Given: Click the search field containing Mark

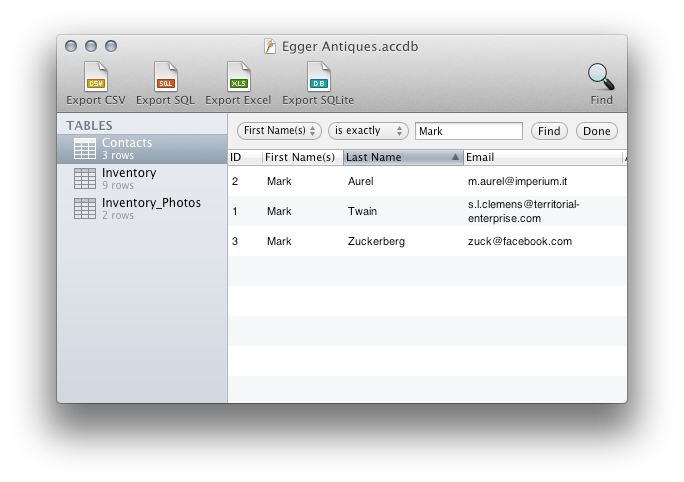Looking at the screenshot, I should pos(469,131).
